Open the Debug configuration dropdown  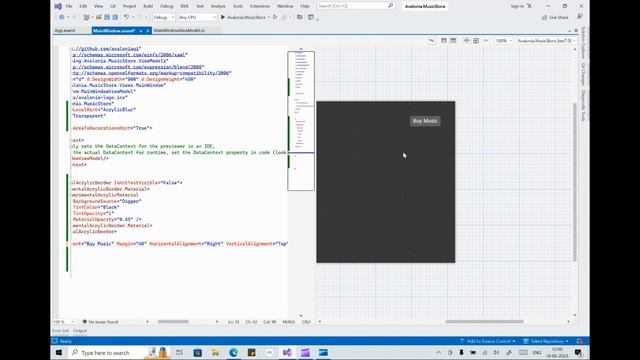click(164, 18)
